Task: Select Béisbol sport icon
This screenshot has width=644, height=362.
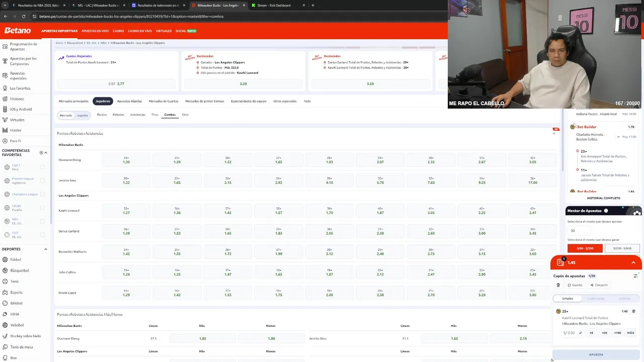Action: (5, 303)
